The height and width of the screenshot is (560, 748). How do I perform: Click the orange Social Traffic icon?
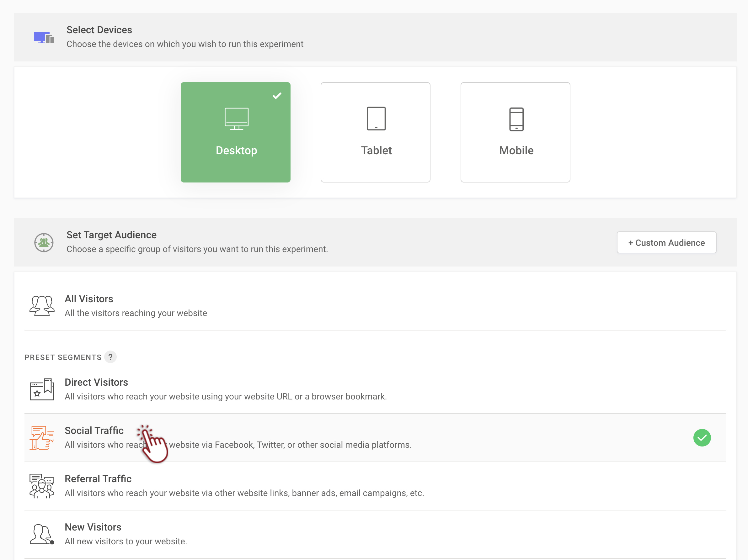point(42,438)
